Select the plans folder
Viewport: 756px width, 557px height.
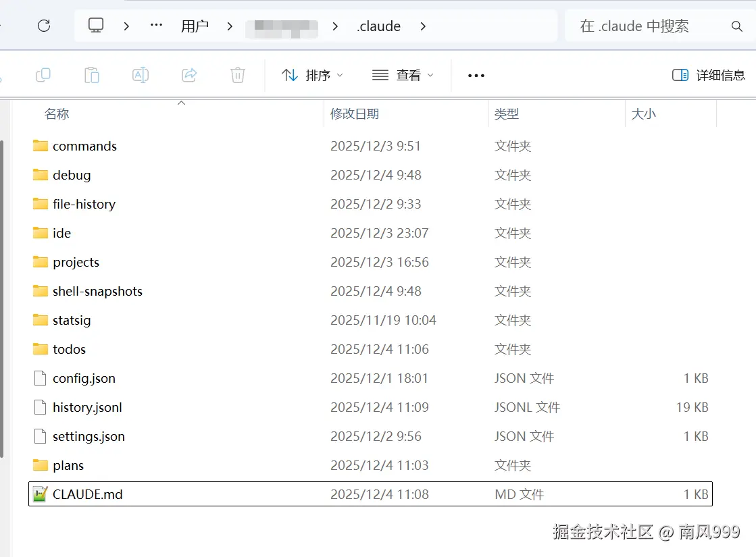[x=370, y=465]
